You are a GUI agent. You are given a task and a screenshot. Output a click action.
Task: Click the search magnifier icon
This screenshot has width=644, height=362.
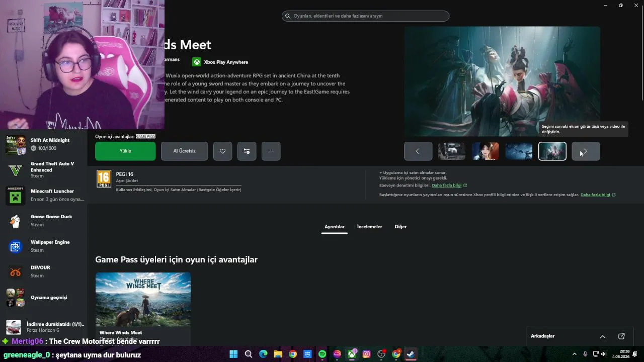tap(288, 16)
